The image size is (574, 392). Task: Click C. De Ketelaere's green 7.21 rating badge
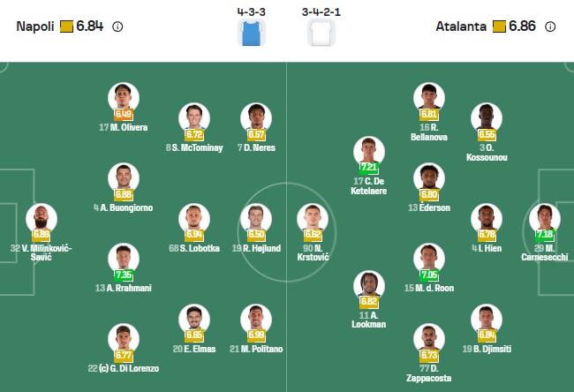[370, 167]
